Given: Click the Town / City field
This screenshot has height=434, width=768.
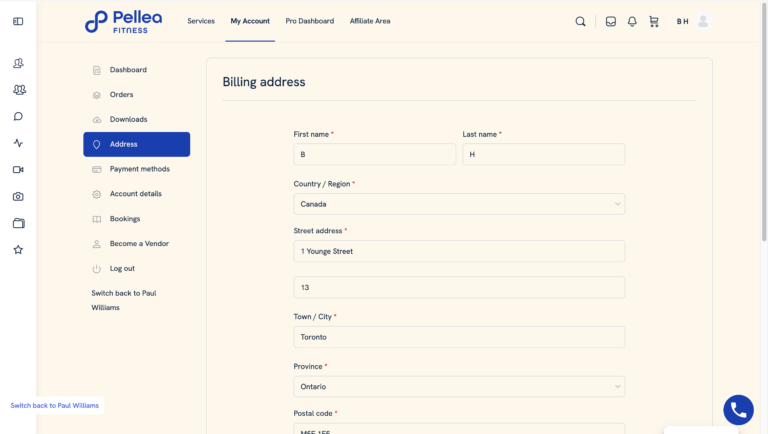Looking at the screenshot, I should point(459,337).
